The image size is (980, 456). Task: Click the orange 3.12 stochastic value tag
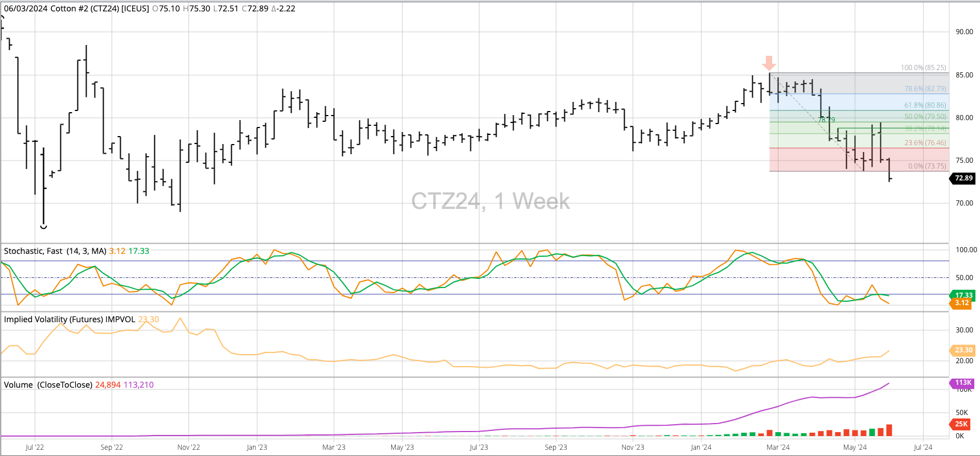point(962,303)
